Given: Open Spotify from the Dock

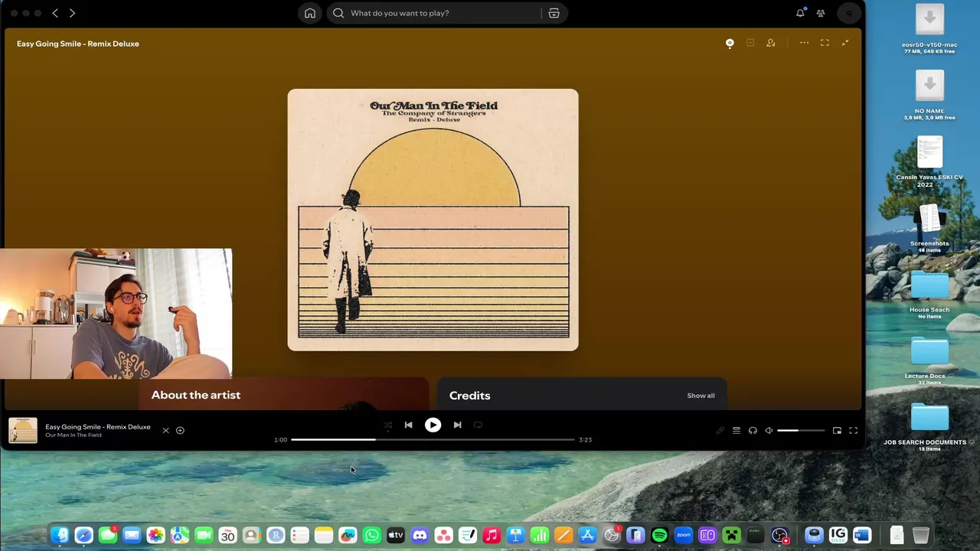Looking at the screenshot, I should point(659,536).
